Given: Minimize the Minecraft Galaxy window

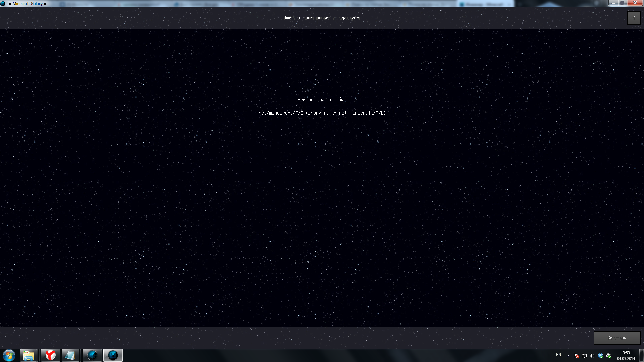Looking at the screenshot, I should coord(613,3).
